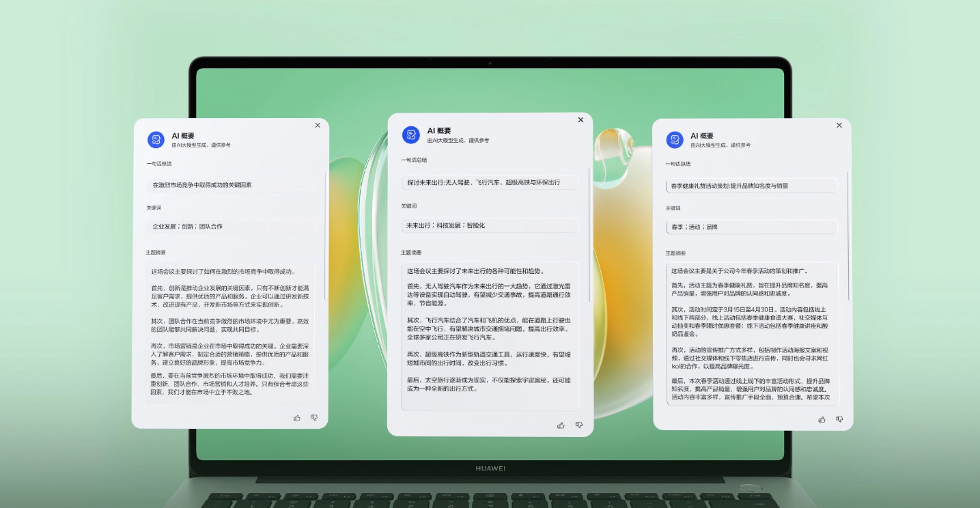Thumbs down the spring campaign summary
Viewport: 980px width, 508px height.
(x=839, y=419)
